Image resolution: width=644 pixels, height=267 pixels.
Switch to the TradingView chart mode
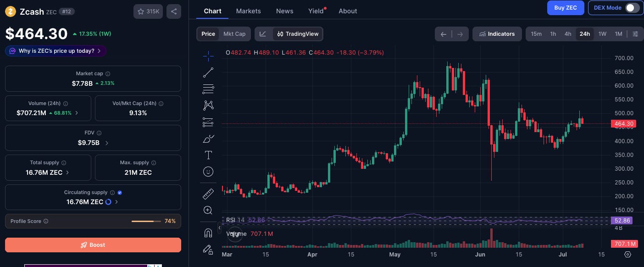[298, 34]
